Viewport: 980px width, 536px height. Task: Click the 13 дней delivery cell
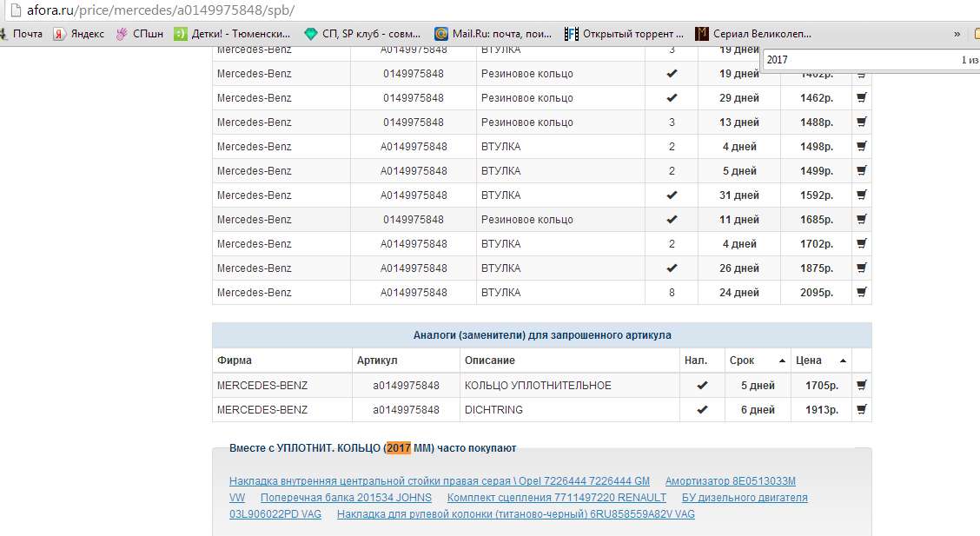tap(738, 122)
